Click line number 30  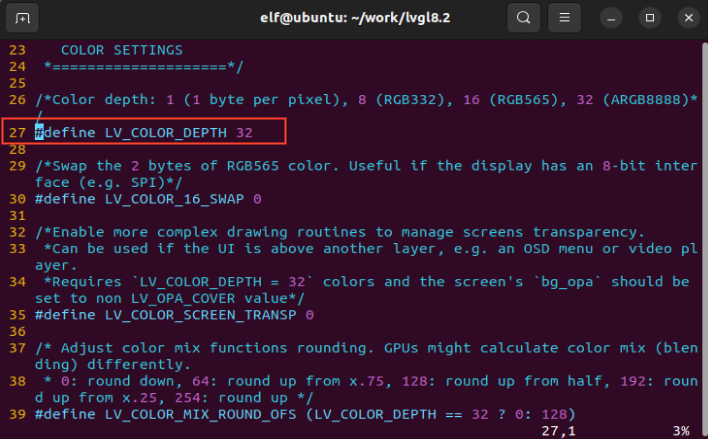click(x=18, y=199)
